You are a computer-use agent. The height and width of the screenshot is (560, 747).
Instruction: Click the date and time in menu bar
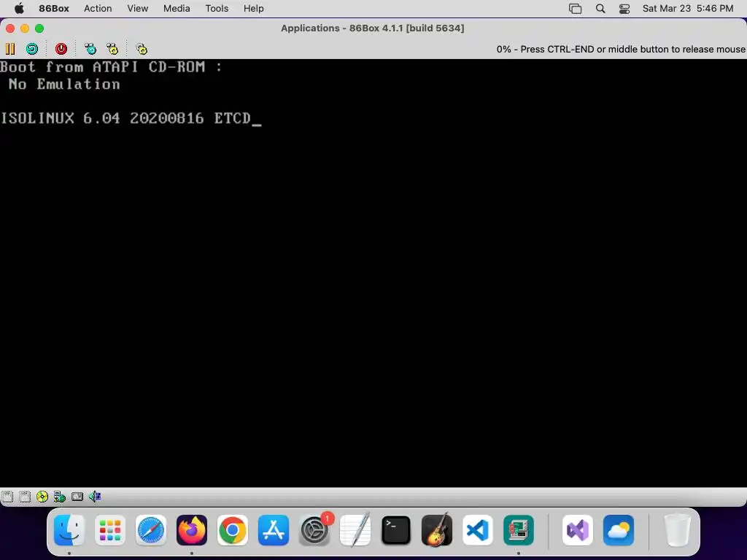tap(688, 9)
